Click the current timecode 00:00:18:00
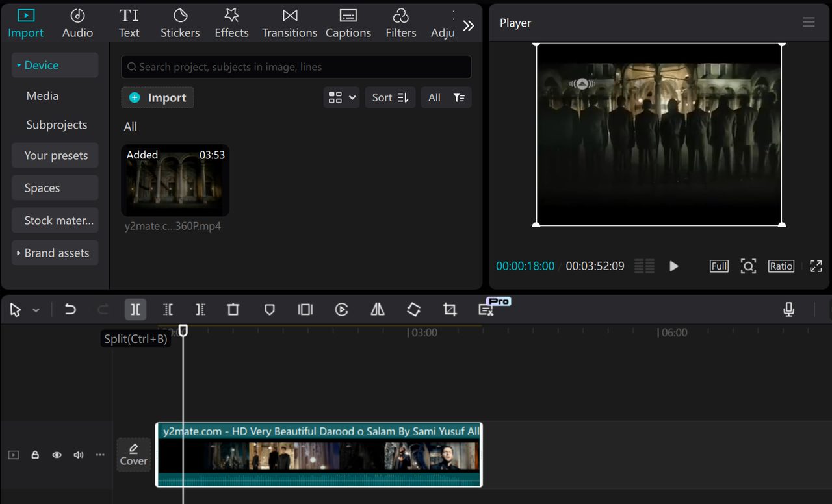This screenshot has height=504, width=832. [x=525, y=266]
